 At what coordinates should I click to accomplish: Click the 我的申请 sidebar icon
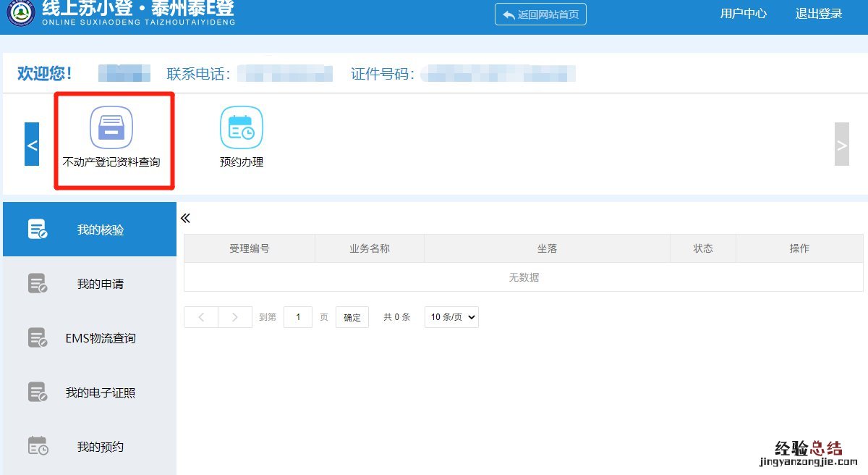click(38, 284)
